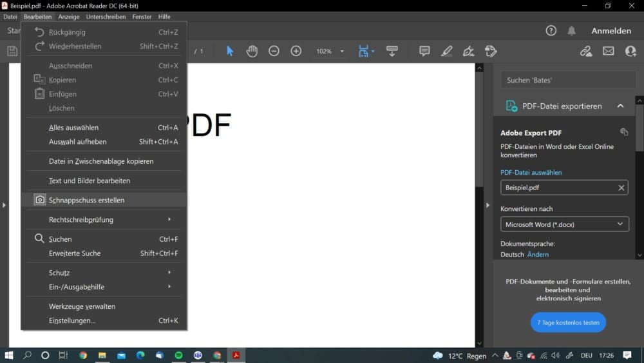Click the Beispiel.pdf file field

pyautogui.click(x=564, y=188)
